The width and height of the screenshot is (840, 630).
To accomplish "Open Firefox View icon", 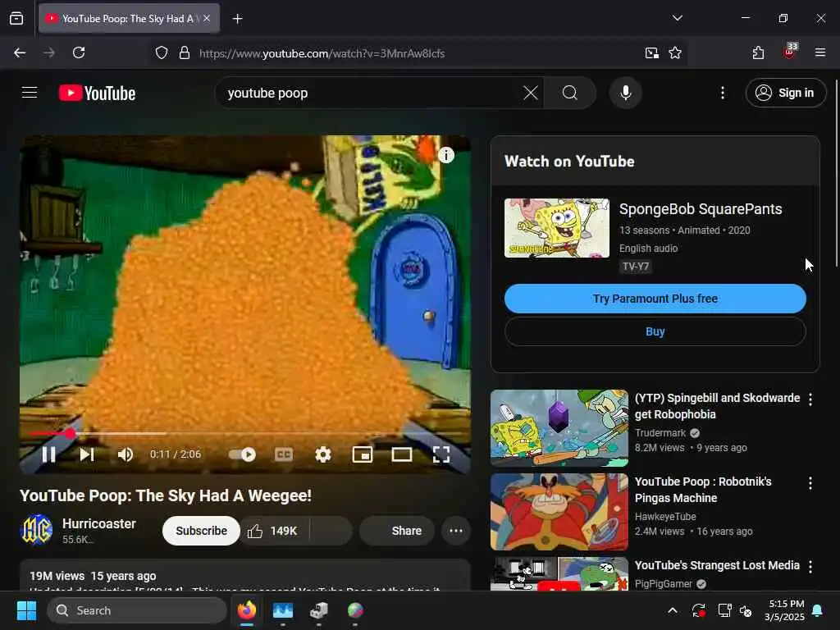I will point(16,19).
